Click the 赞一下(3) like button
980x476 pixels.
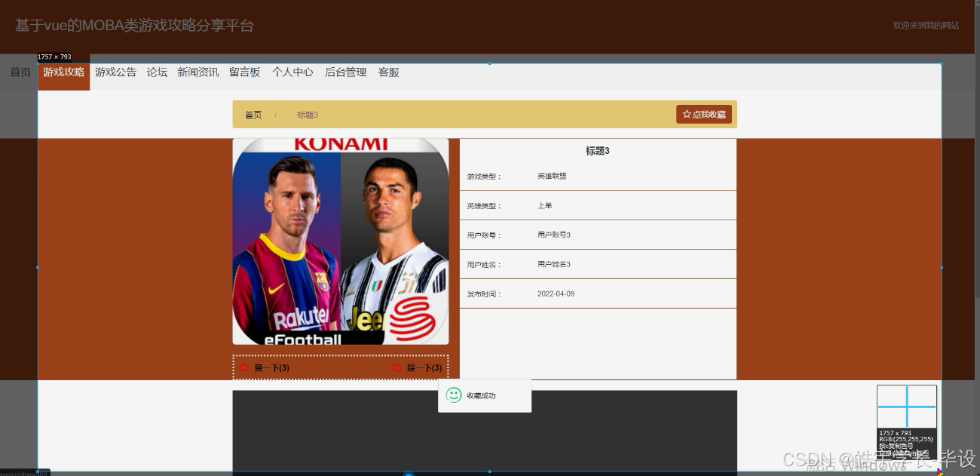pyautogui.click(x=265, y=367)
